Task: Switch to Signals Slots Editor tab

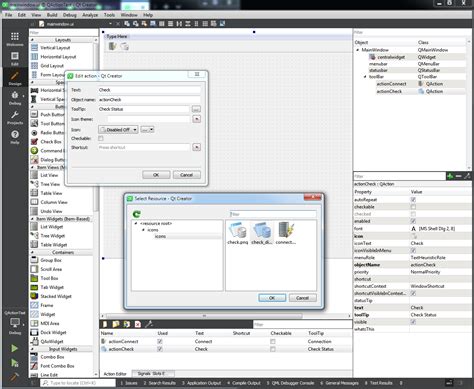Action: pyautogui.click(x=151, y=374)
